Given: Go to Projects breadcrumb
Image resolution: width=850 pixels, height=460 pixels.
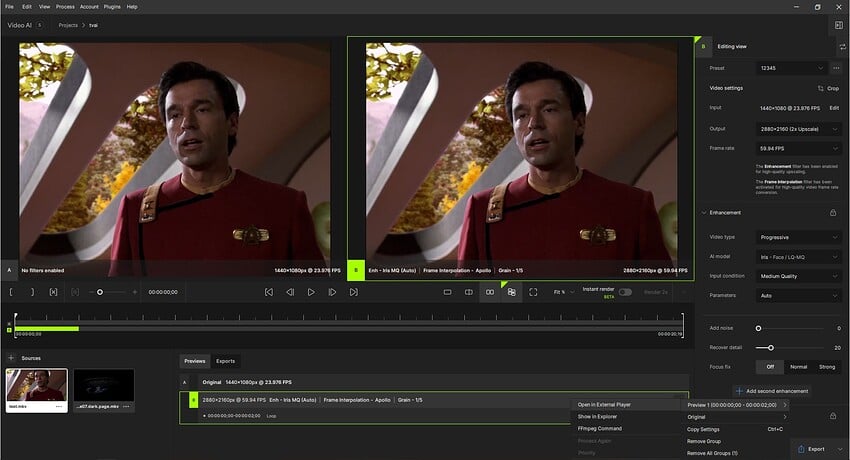Looking at the screenshot, I should (68, 25).
